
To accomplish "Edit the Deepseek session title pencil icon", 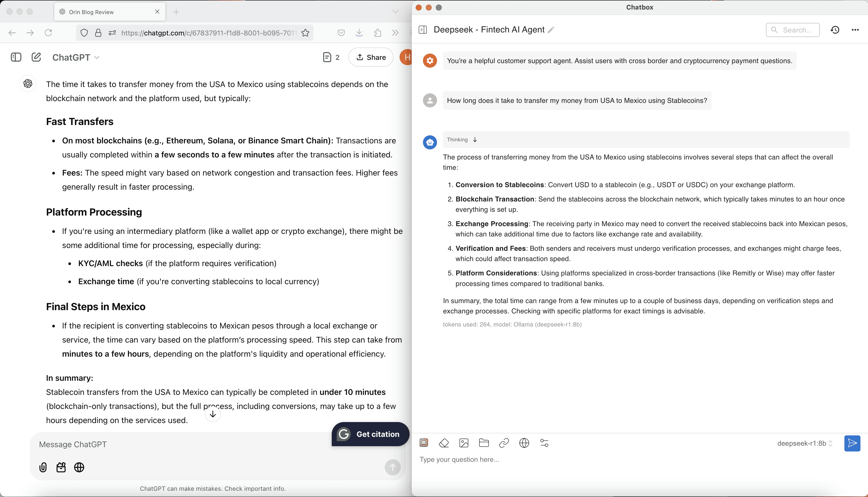I will [x=551, y=30].
